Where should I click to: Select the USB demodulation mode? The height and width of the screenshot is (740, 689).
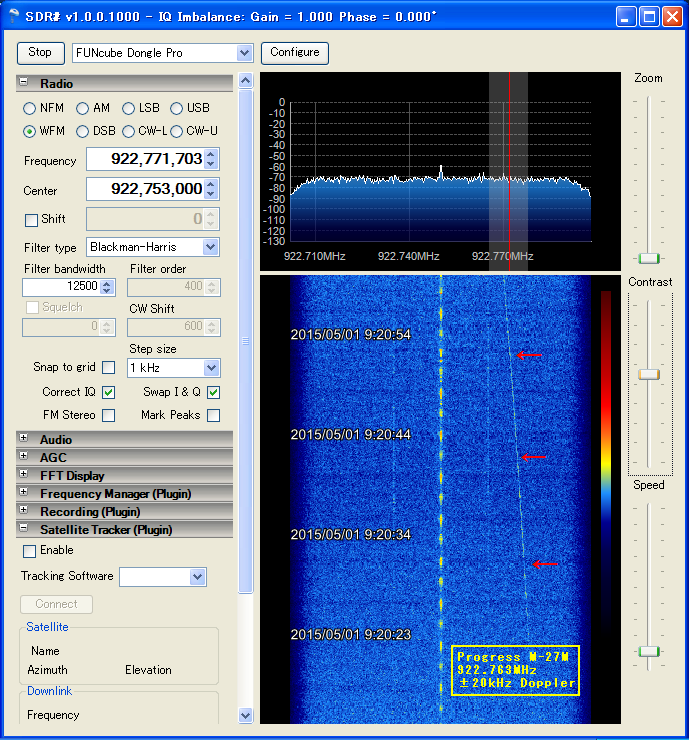click(x=177, y=108)
